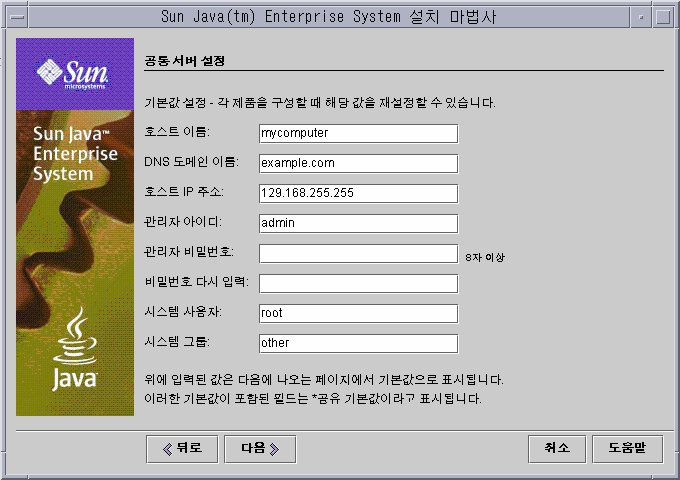Click the 호스트 이름 label
The height and width of the screenshot is (480, 680).
point(177,131)
